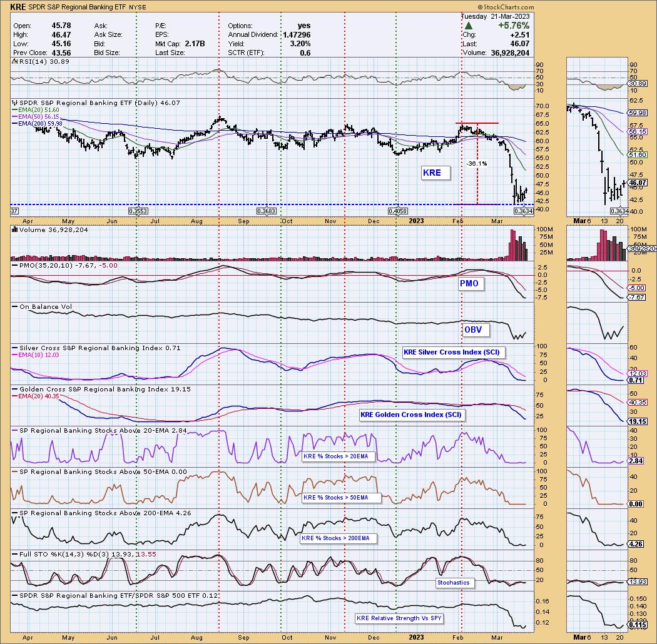Click the OBV annotation label box
Viewport: 657px width, 644px height.
[475, 330]
